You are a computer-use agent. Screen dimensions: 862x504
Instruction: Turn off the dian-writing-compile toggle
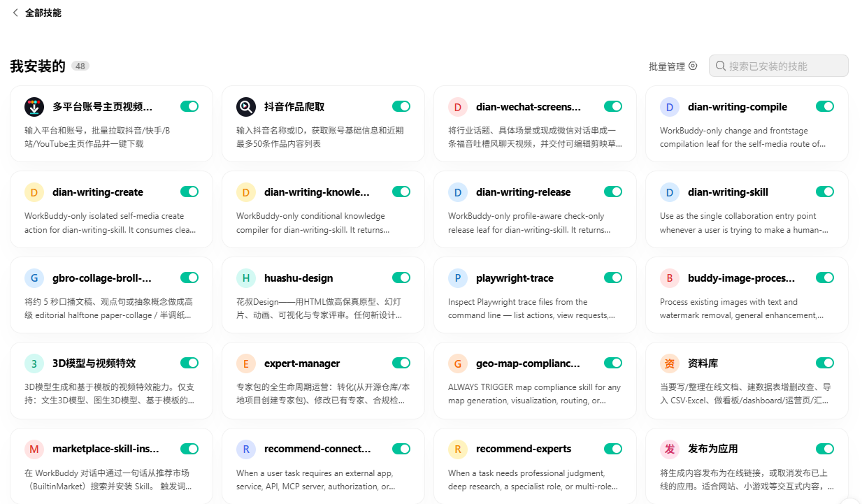click(x=825, y=106)
